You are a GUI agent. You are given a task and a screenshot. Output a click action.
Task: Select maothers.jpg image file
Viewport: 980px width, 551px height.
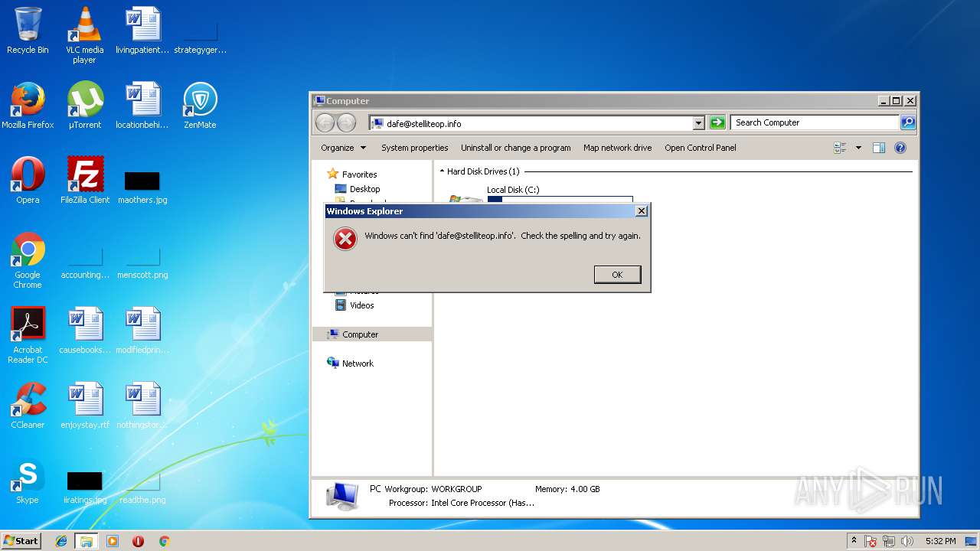click(142, 187)
